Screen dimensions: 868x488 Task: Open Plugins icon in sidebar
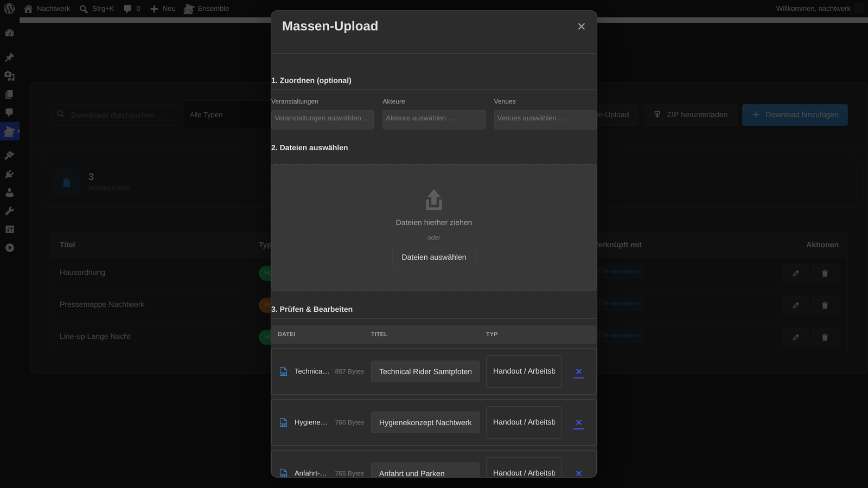click(9, 174)
